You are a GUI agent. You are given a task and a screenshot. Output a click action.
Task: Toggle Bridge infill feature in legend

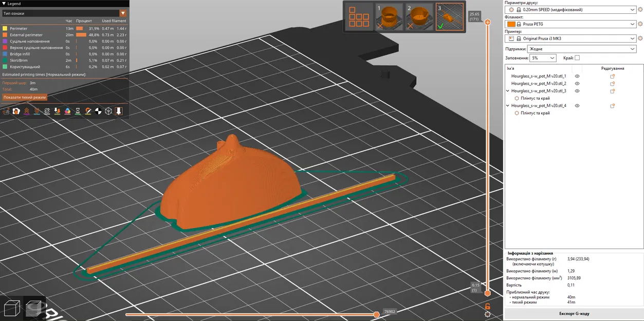pos(64,54)
